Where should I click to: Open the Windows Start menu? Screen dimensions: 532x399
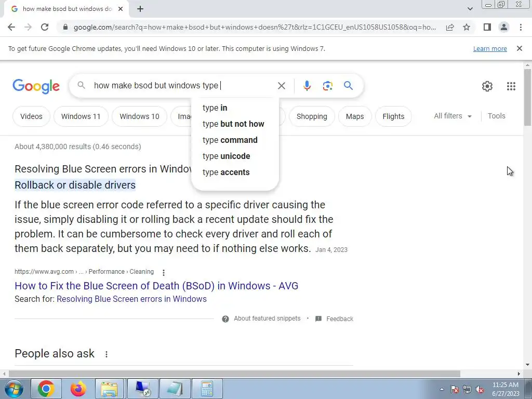pyautogui.click(x=14, y=389)
